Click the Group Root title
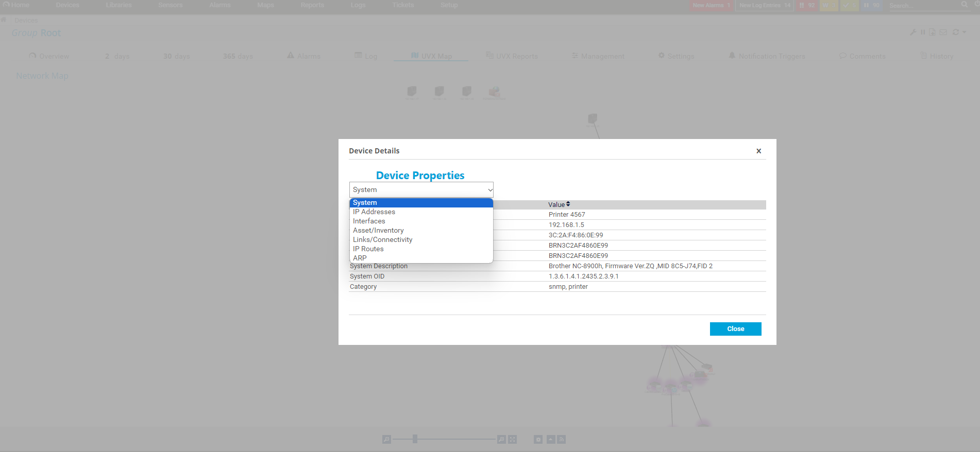The image size is (980, 452). 37,33
